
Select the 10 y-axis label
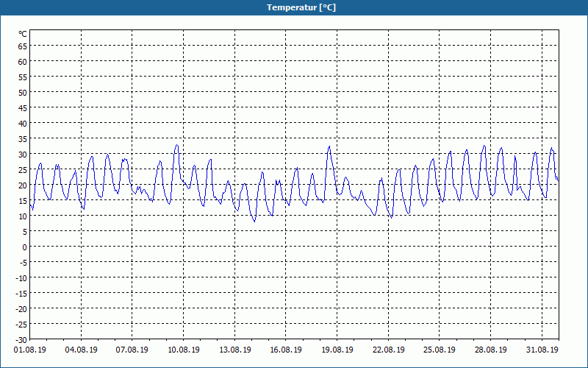point(23,216)
